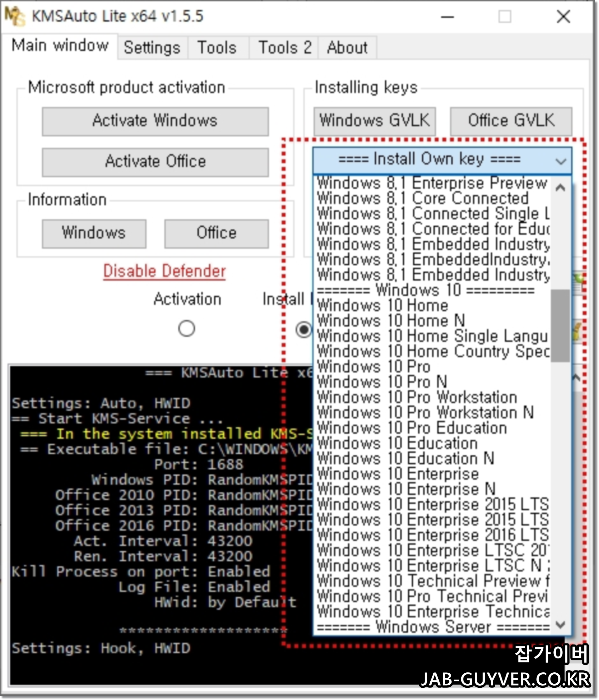Click the Activate Office button
The height and width of the screenshot is (700, 599).
(155, 162)
